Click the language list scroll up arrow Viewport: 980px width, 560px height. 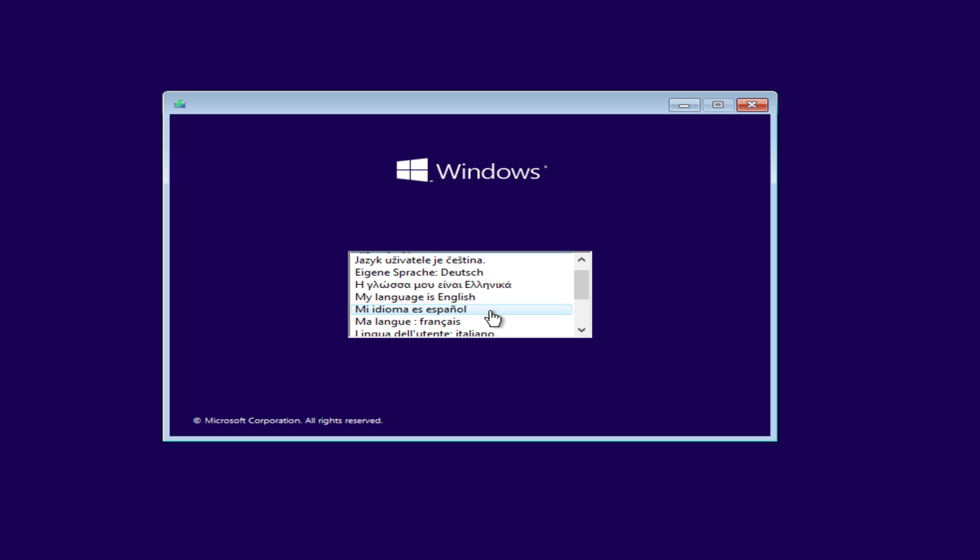582,260
